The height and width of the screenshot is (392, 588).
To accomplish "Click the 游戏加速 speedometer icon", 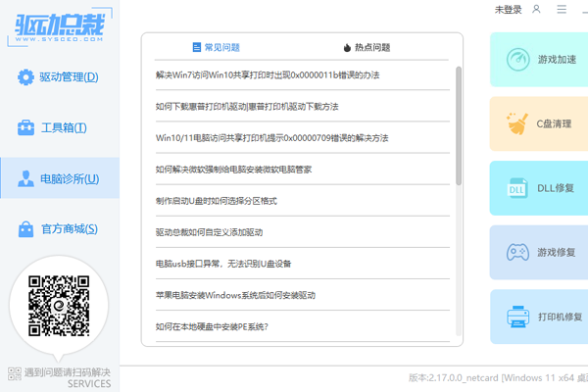I will (517, 61).
